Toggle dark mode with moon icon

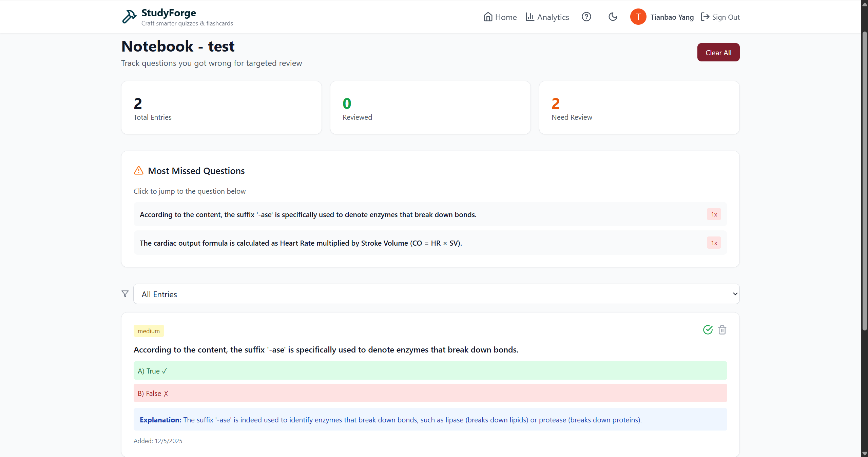[x=613, y=17]
